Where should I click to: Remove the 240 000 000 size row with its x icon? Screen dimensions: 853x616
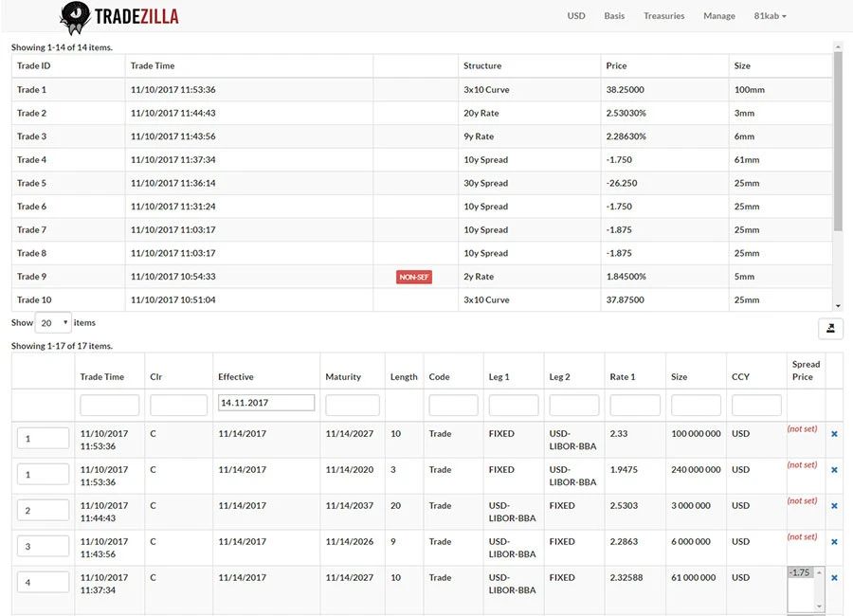click(833, 469)
